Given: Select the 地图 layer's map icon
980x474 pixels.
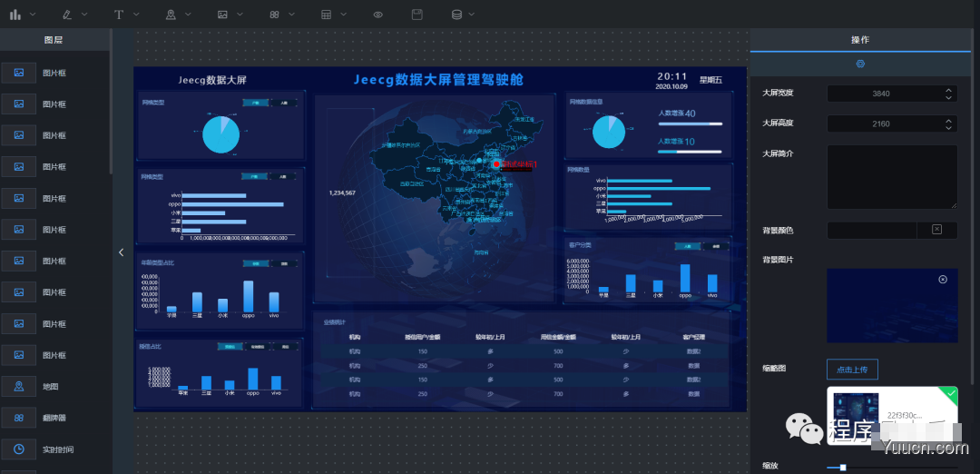Looking at the screenshot, I should (x=19, y=387).
